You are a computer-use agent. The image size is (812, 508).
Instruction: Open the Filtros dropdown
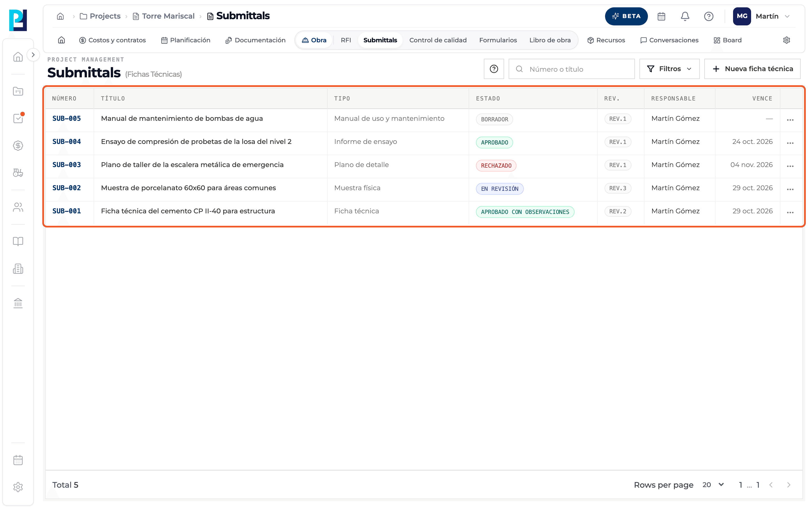point(669,69)
